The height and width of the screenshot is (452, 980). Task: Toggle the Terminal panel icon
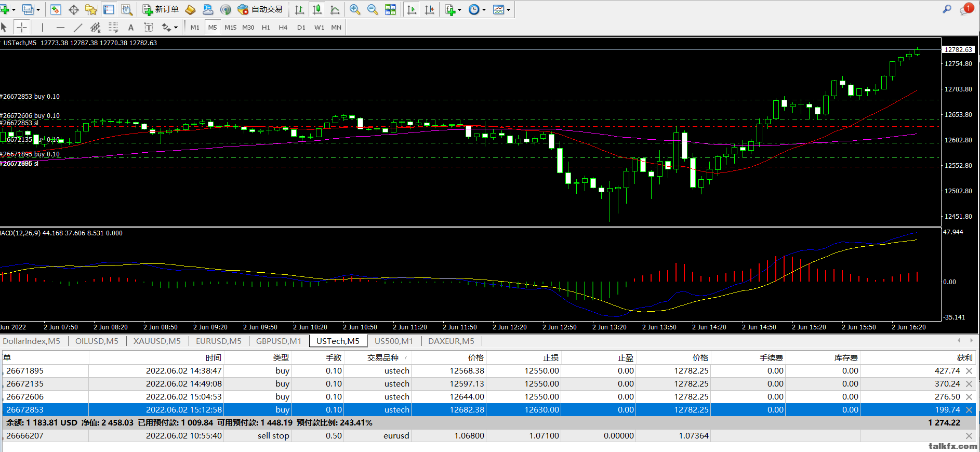point(109,9)
